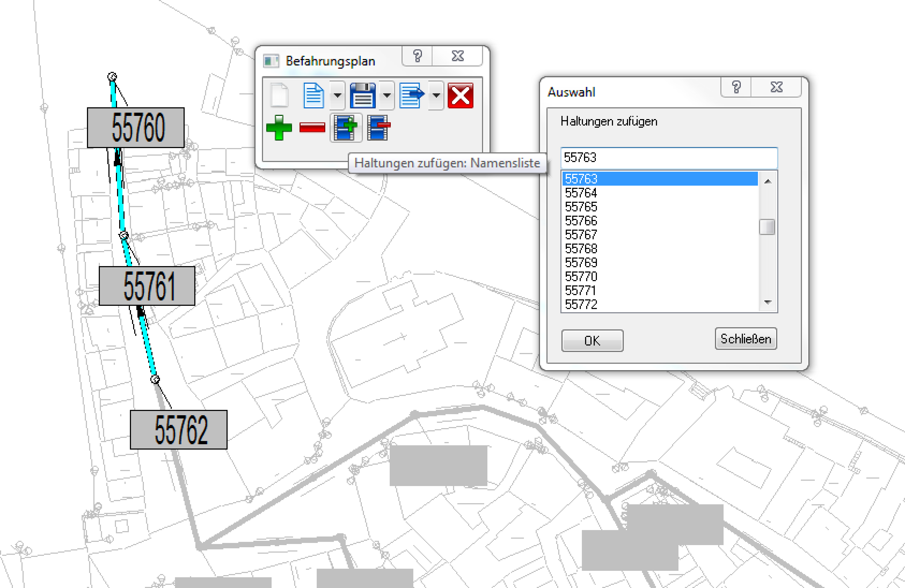This screenshot has width=905, height=588.
Task: Confirm the selection with OK
Action: 592,341
